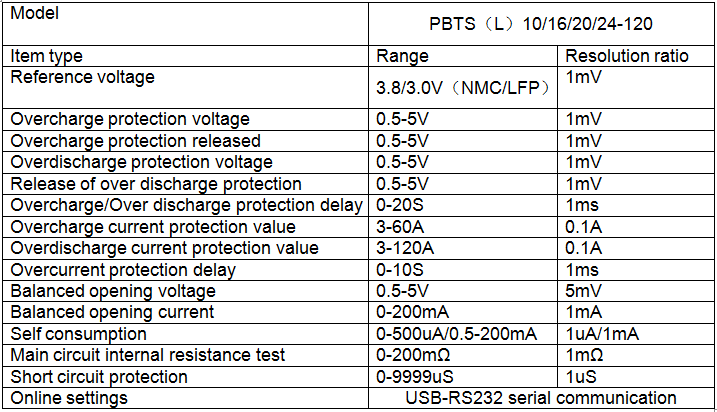Select the "Overdischarge protection voltage" row label
This screenshot has width=717, height=412.
click(x=141, y=162)
